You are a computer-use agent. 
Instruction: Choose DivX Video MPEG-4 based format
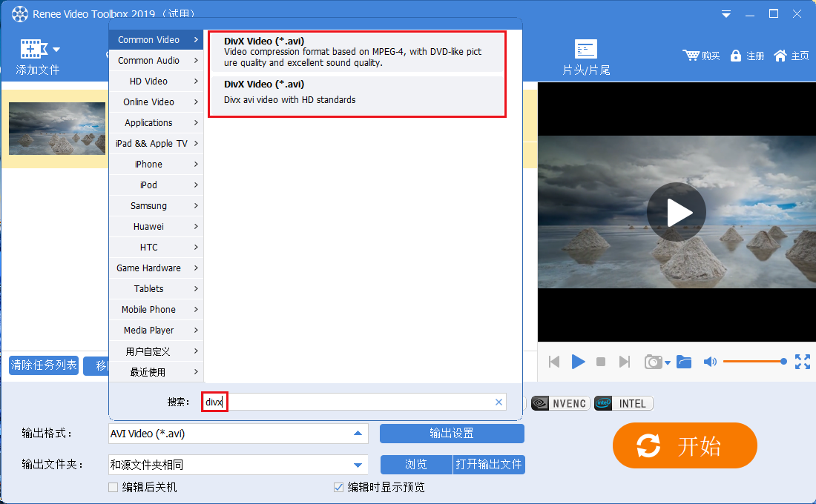pyautogui.click(x=358, y=52)
